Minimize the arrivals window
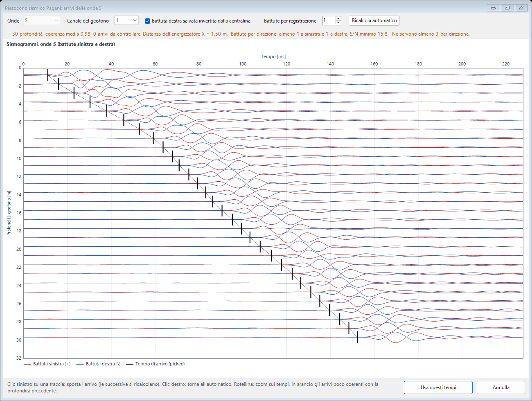532x401 pixels. (x=494, y=8)
